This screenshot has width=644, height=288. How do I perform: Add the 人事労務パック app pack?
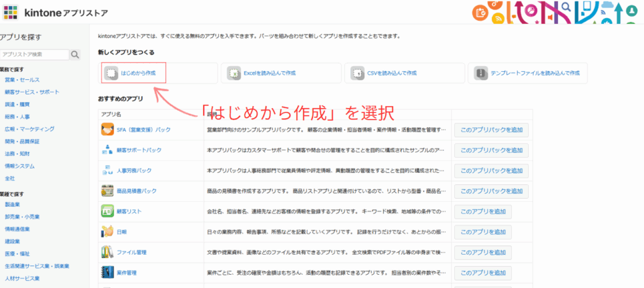[491, 170]
